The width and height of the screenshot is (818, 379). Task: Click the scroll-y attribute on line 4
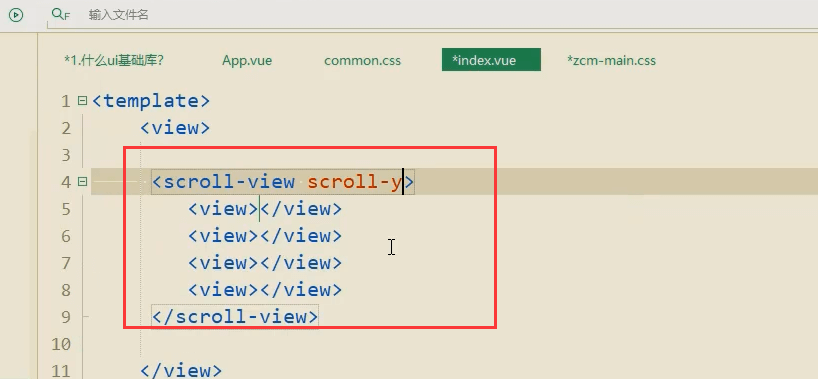354,182
